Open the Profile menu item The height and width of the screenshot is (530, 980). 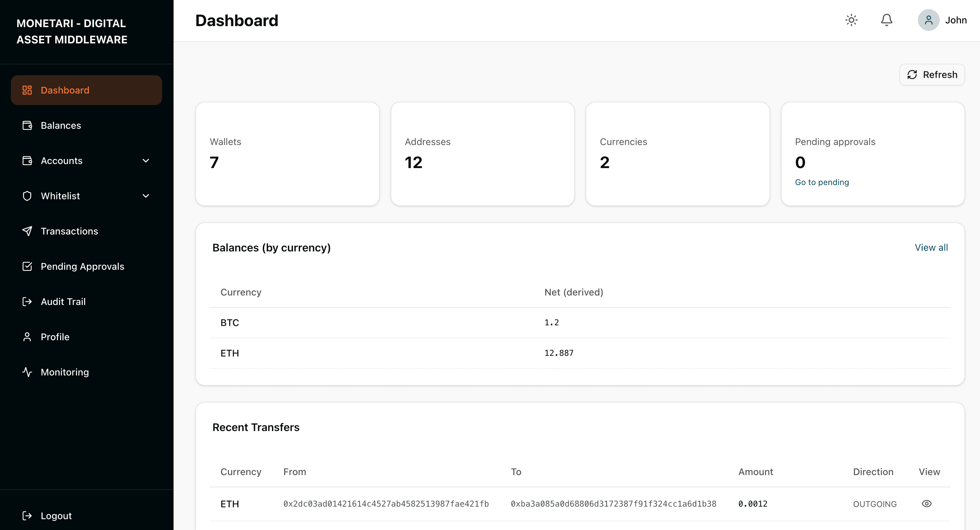coord(55,337)
